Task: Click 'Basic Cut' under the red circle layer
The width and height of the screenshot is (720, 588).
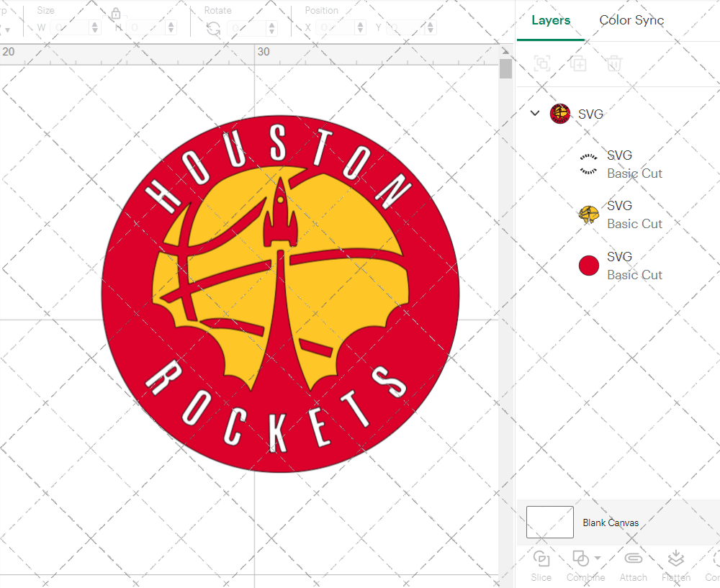Action: [x=634, y=275]
